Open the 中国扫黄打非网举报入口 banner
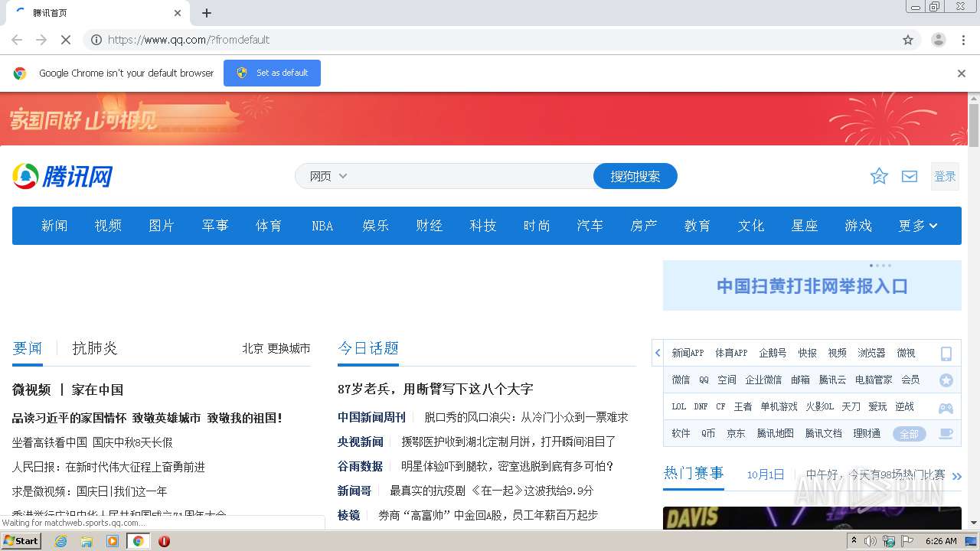980x551 pixels. click(812, 285)
